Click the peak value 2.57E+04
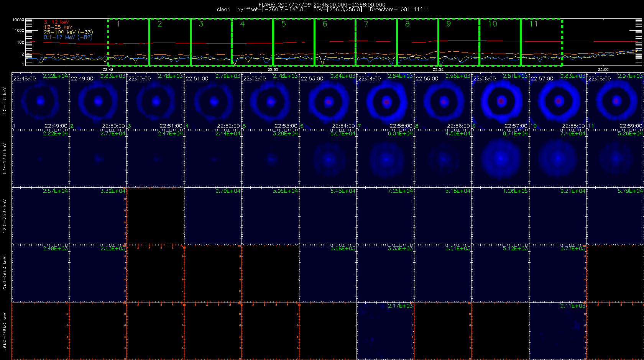644x360 pixels. point(56,191)
